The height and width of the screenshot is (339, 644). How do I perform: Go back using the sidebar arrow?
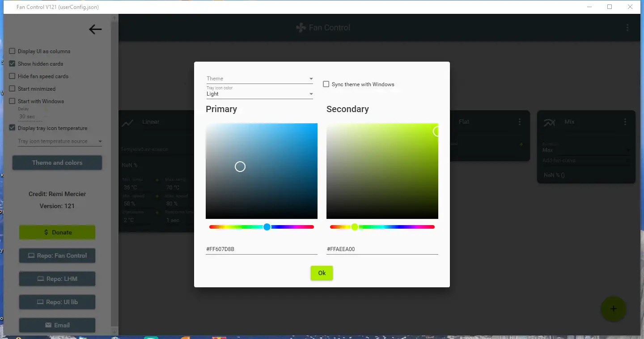[x=95, y=29]
